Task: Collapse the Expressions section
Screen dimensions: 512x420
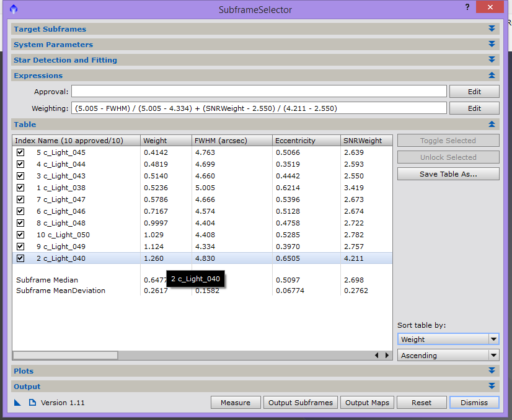Action: [492, 76]
